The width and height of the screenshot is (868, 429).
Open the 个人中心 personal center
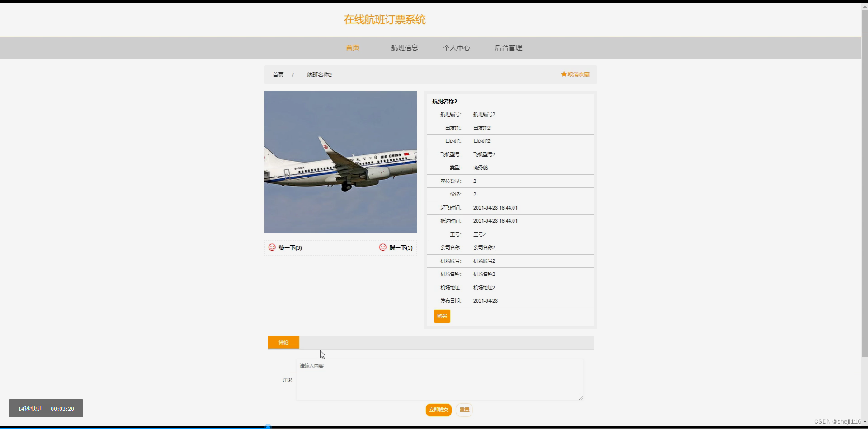(456, 47)
